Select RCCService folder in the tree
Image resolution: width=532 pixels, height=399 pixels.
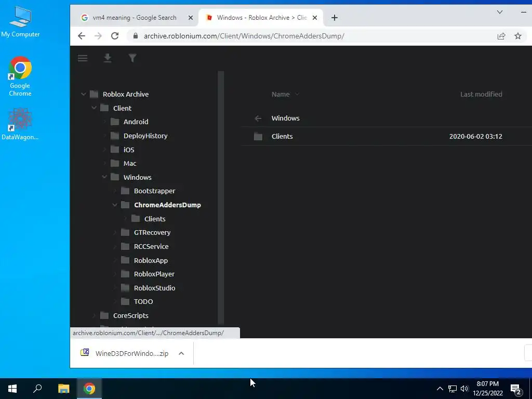[x=151, y=246]
